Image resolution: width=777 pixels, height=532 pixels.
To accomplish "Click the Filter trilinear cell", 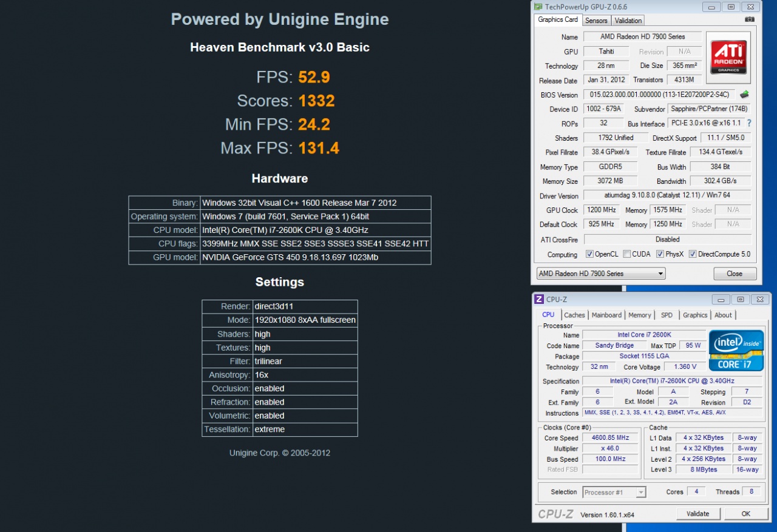I will coord(305,361).
